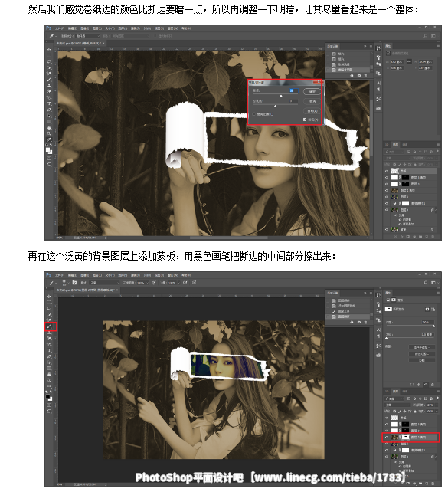The height and width of the screenshot is (492, 448).
Task: Open the opacity dropdown arrow in upper Layers panel
Action: [437, 159]
